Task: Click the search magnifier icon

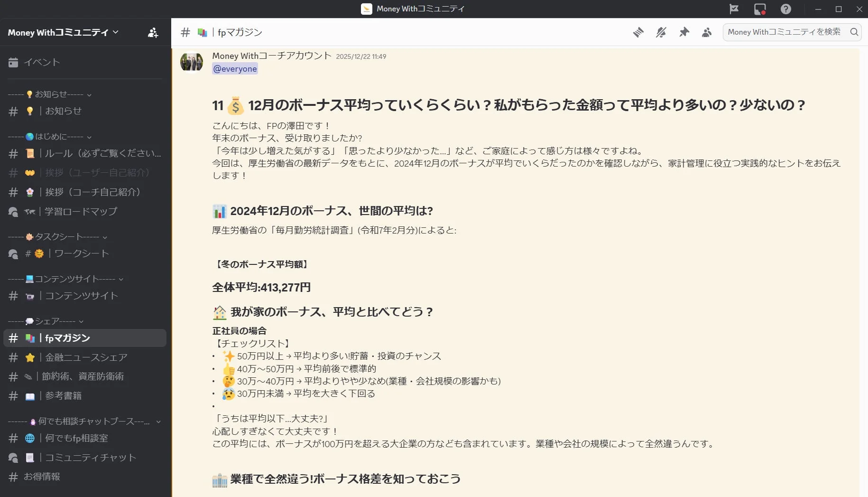Action: [854, 32]
